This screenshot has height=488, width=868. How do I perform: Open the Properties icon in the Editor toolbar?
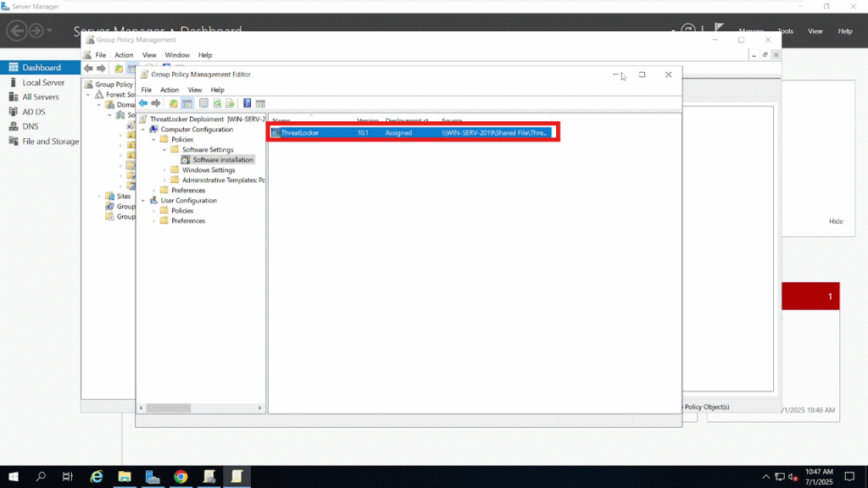point(203,103)
